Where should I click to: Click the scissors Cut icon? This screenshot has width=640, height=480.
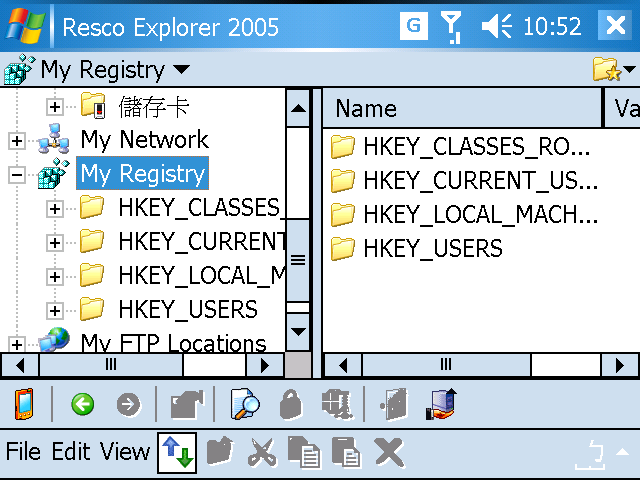tap(262, 452)
